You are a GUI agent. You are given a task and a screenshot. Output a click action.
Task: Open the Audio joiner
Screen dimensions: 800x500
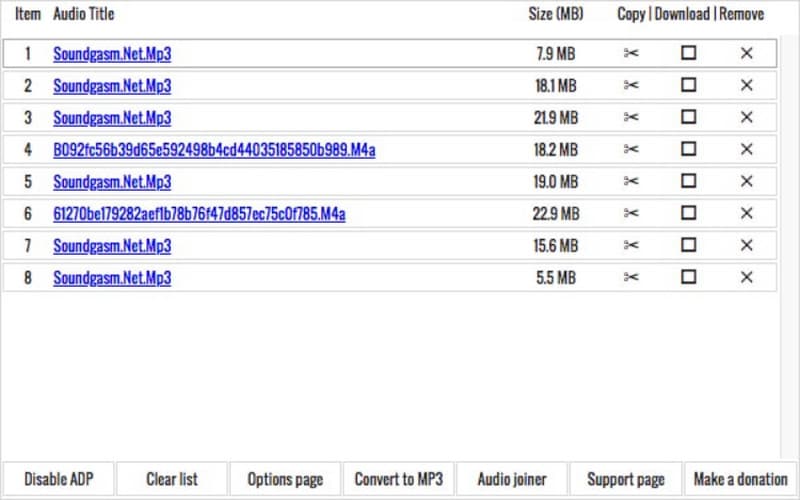[x=512, y=479]
